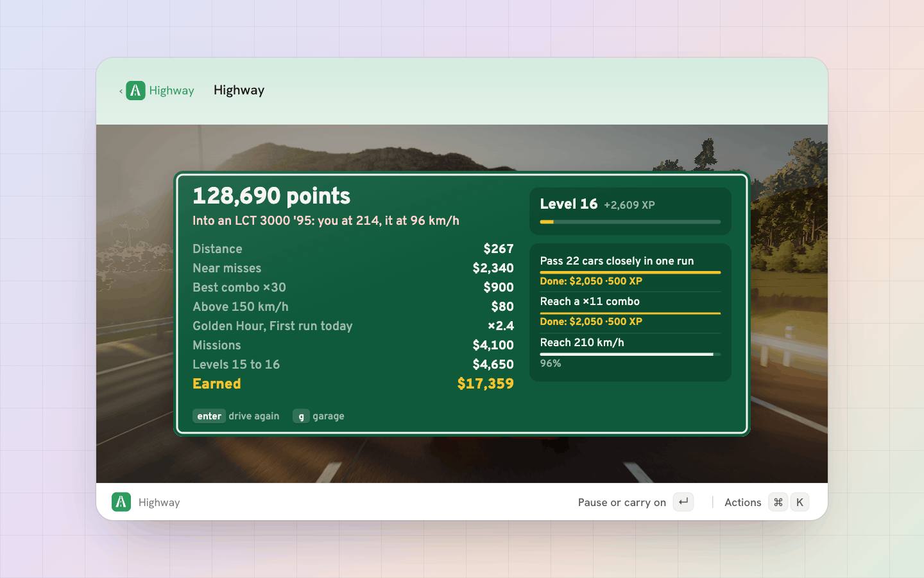Click the black Highway title in header
The height and width of the screenshot is (578, 924).
click(x=239, y=91)
